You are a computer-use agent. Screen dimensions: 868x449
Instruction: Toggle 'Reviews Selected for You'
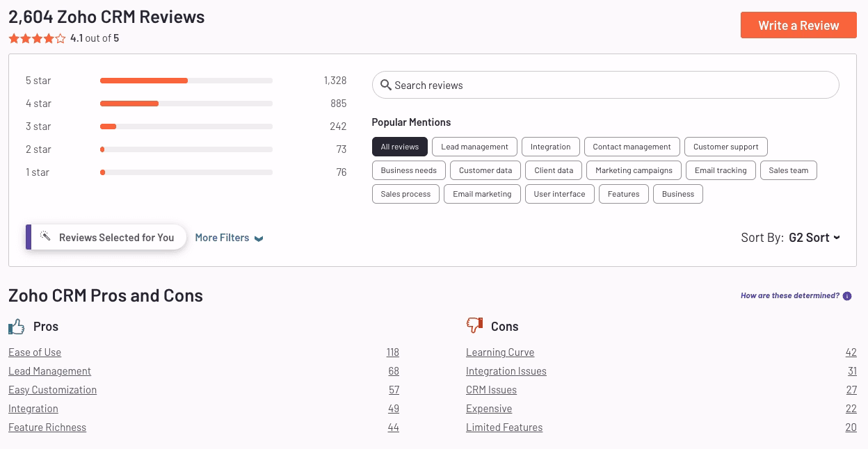106,237
